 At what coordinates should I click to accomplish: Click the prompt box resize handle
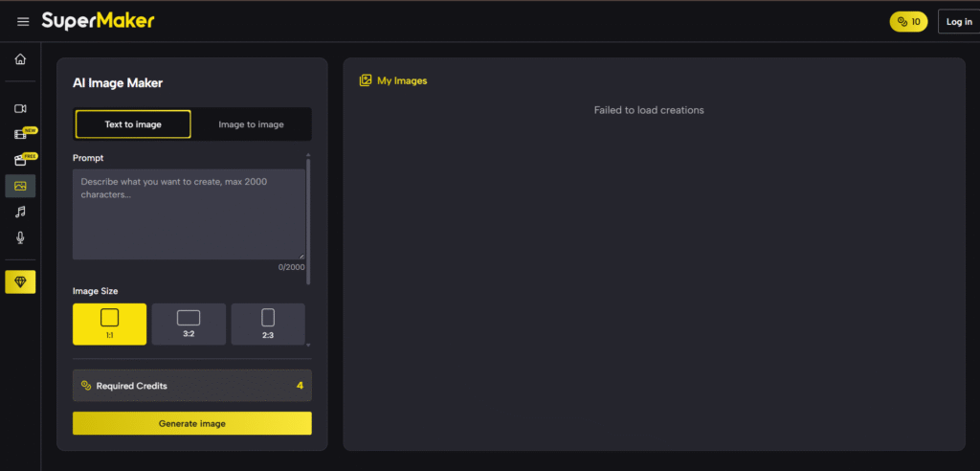301,256
